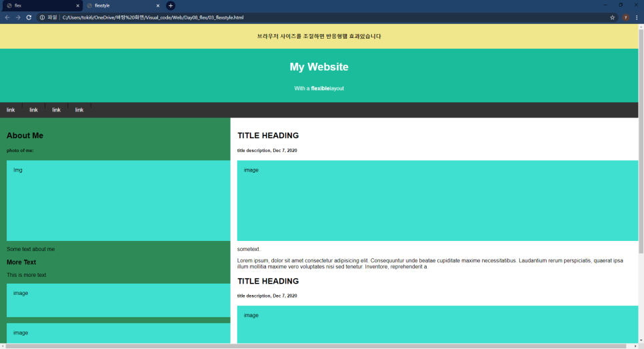Click the third 'link' in navbar
This screenshot has width=644, height=349.
pos(56,109)
